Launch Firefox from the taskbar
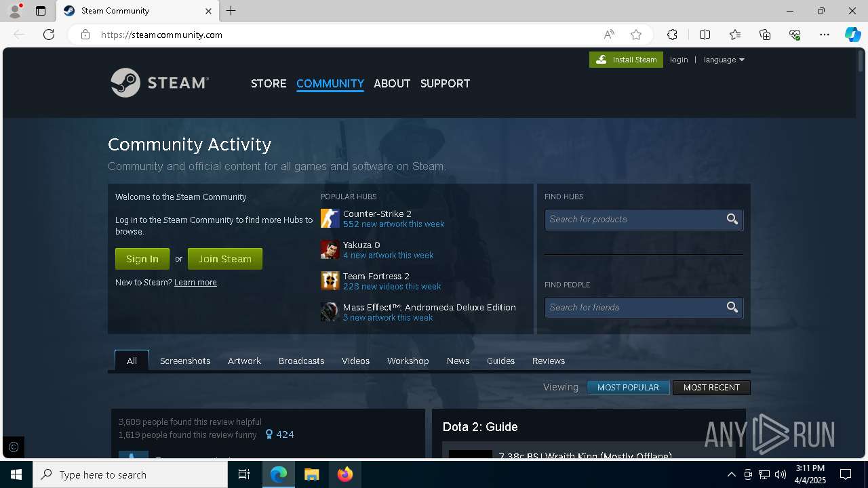Viewport: 868px width, 488px height. click(345, 474)
